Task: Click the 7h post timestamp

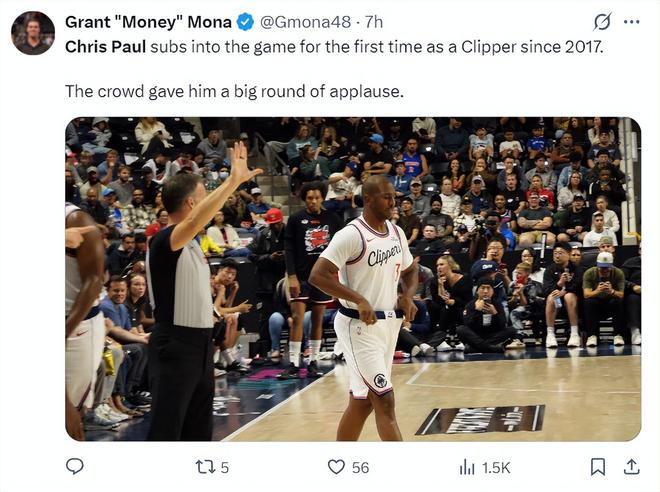Action: click(374, 22)
